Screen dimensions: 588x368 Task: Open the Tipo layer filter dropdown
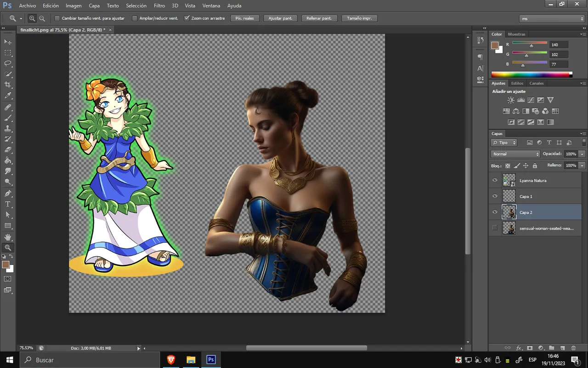[504, 143]
